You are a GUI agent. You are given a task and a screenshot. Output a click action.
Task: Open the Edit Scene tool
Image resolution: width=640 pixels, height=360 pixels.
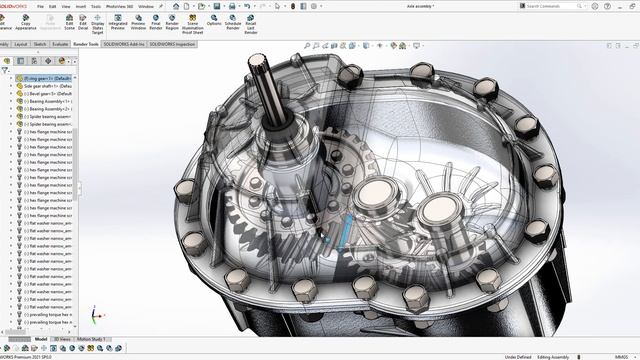pyautogui.click(x=69, y=22)
